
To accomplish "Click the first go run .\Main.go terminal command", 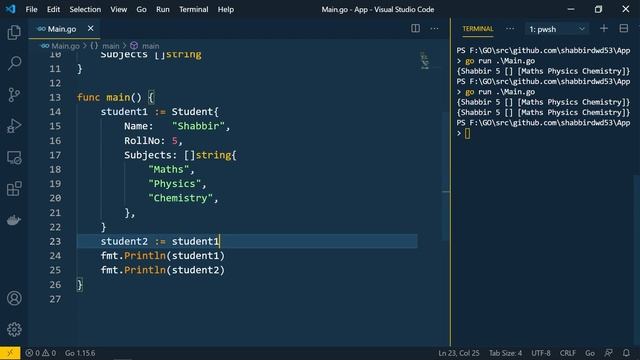I will (500, 61).
